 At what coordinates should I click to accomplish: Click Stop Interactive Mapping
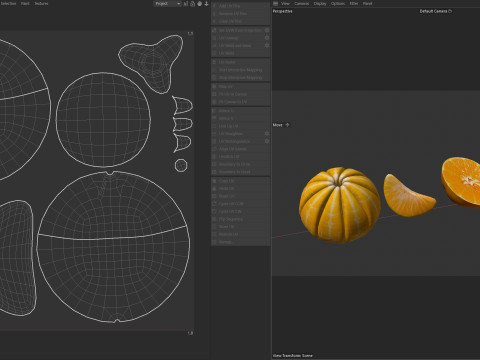click(240, 78)
